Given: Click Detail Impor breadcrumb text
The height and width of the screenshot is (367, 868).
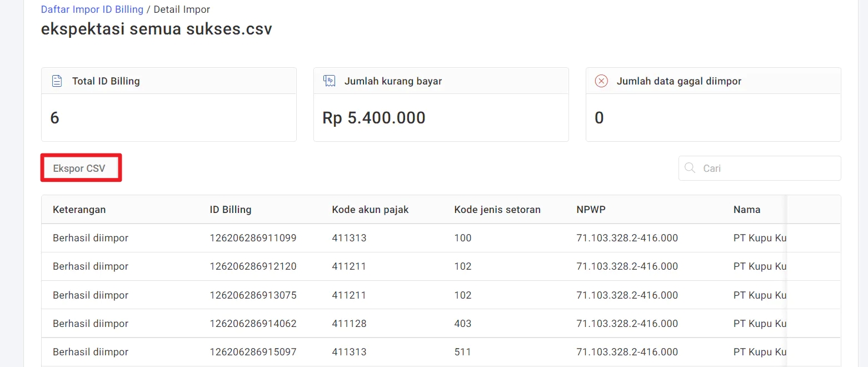Looking at the screenshot, I should pos(182,9).
